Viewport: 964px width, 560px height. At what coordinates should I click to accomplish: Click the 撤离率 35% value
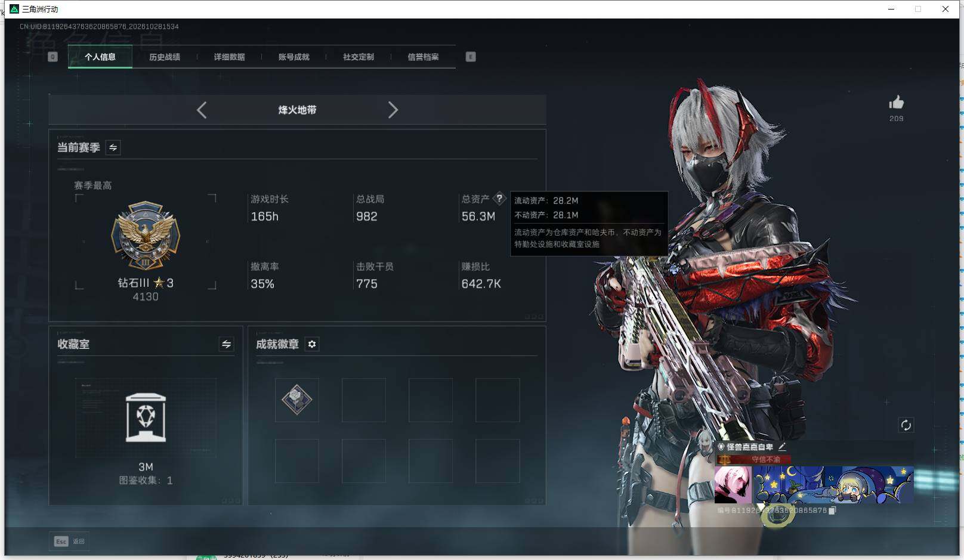coord(262,284)
